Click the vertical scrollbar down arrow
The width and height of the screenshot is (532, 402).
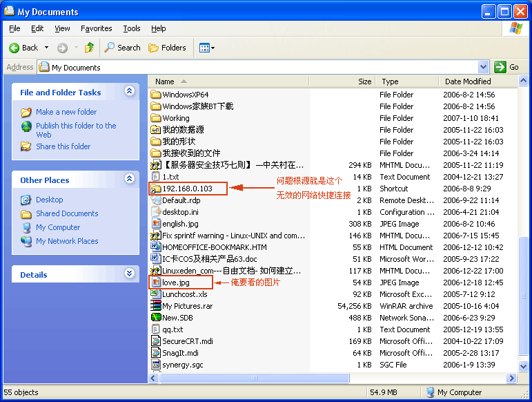click(x=523, y=367)
